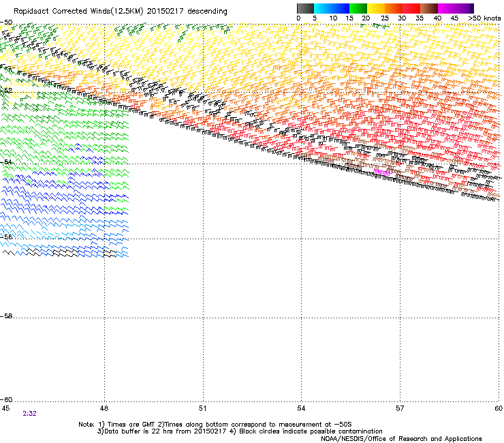Click the latitude label '-52'
Viewport: 504px width, 443px height.
point(6,91)
